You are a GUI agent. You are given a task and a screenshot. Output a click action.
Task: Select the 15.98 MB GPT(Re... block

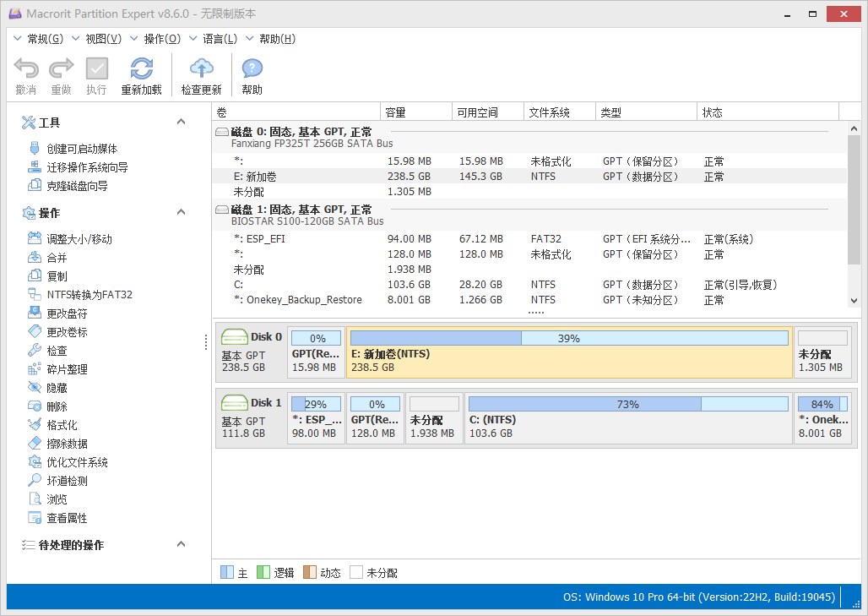coord(316,352)
